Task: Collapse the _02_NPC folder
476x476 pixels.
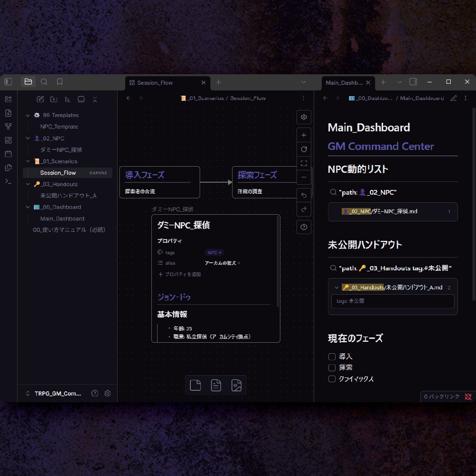Action: coord(28,138)
